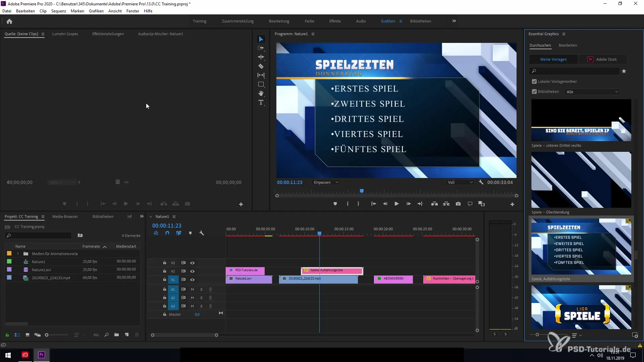
Task: Add a marker in the timeline
Action: point(190,233)
